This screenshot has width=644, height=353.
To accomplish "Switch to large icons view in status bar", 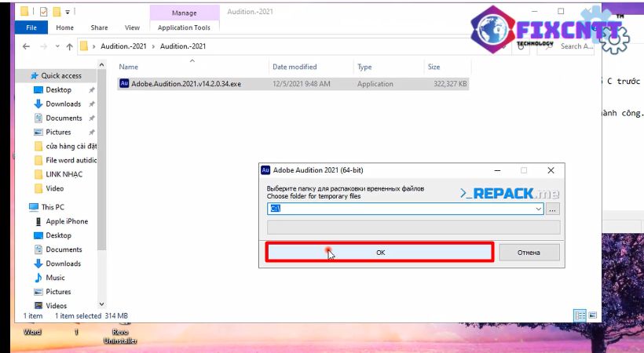I will click(592, 315).
